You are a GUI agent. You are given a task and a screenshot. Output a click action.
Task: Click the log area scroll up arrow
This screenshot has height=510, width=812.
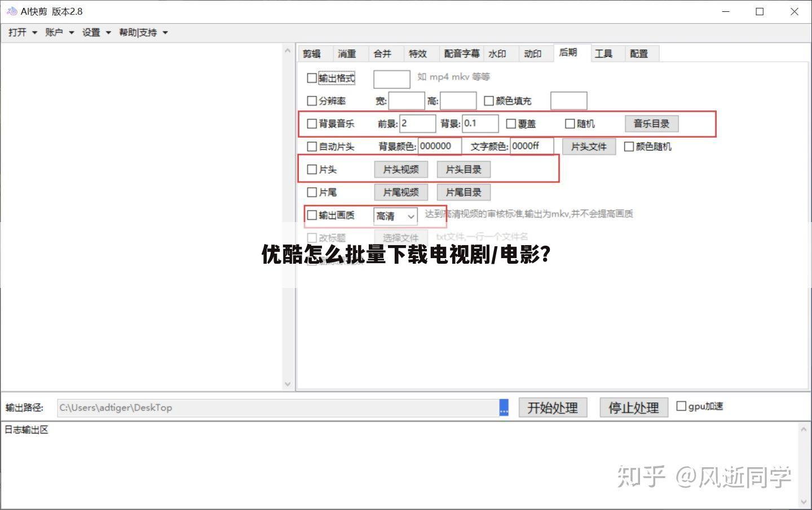804,429
